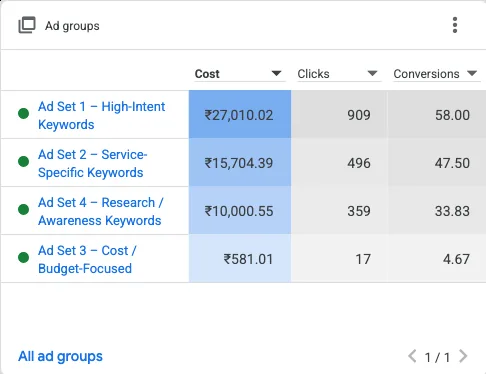Select the 909 clicks cell

pyautogui.click(x=339, y=115)
